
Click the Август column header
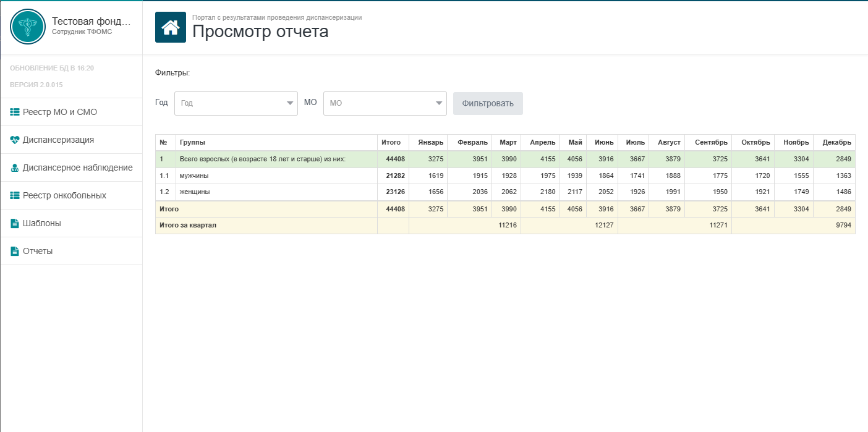[x=666, y=143]
